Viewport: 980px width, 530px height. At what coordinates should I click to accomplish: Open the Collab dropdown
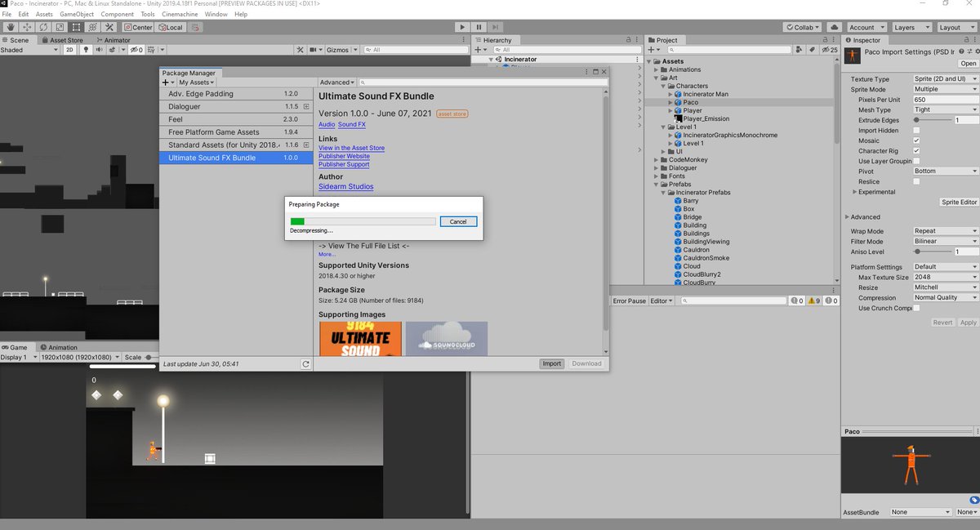(803, 27)
